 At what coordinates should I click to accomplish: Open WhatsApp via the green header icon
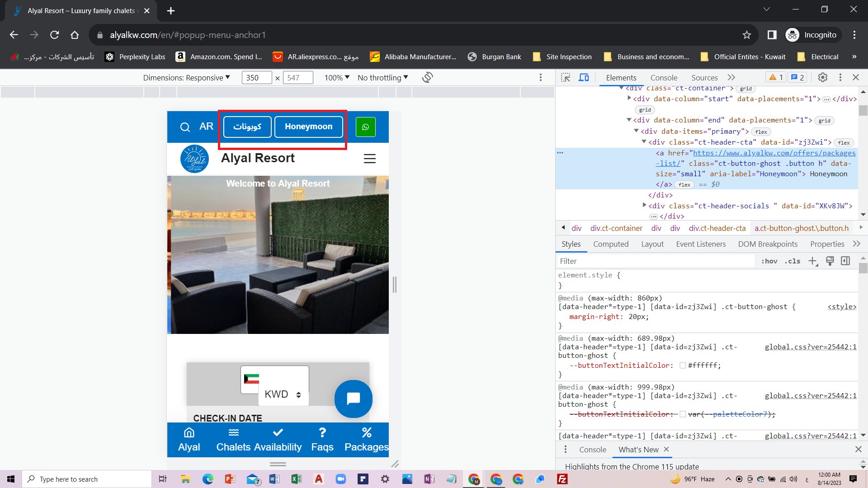[x=366, y=127]
